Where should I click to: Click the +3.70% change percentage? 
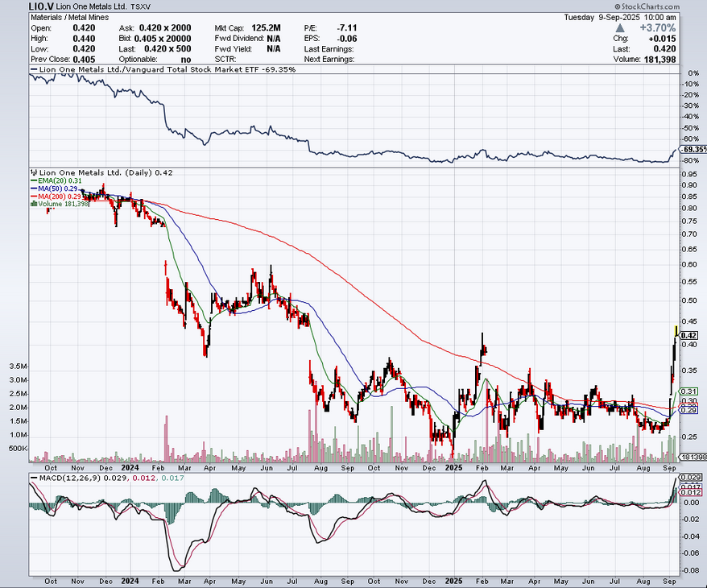coord(657,28)
